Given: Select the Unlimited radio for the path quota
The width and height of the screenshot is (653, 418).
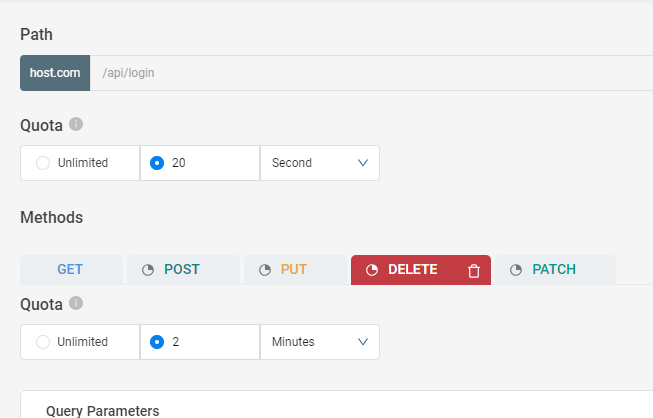Looking at the screenshot, I should click(x=43, y=163).
